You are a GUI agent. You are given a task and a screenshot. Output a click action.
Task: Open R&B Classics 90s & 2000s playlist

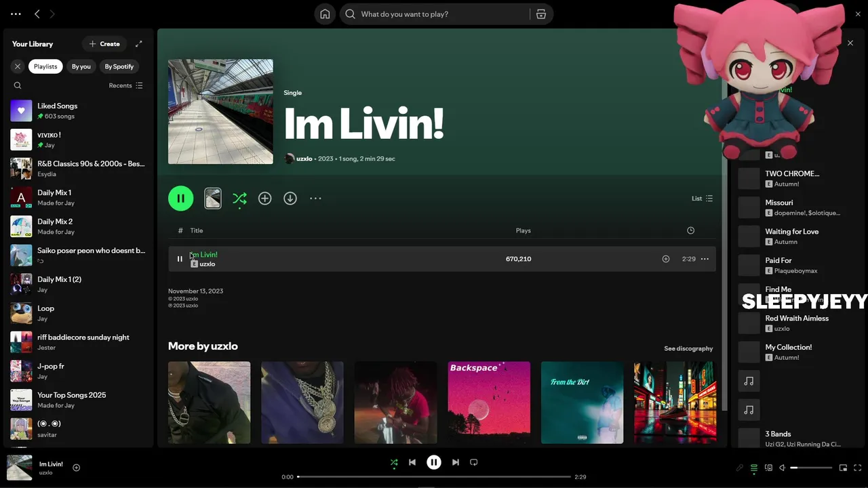coord(79,168)
